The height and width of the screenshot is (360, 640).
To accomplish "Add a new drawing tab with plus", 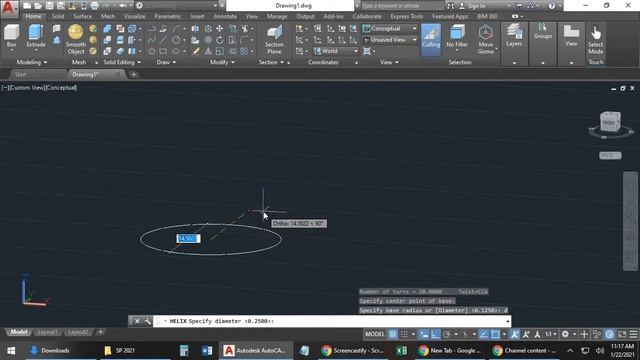I will [x=133, y=75].
